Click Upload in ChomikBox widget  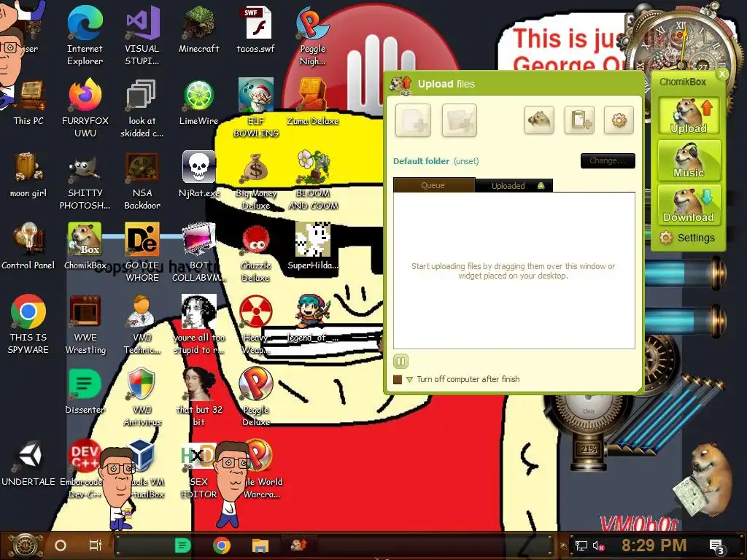point(689,116)
